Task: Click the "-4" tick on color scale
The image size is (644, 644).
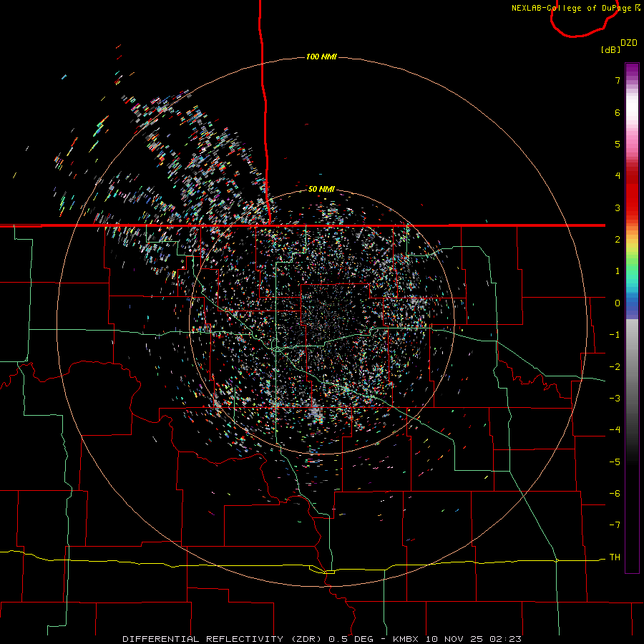Action: (x=615, y=430)
